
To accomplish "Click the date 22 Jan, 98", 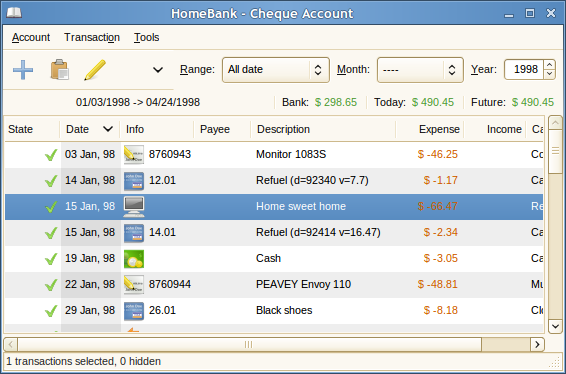I will (x=90, y=284).
